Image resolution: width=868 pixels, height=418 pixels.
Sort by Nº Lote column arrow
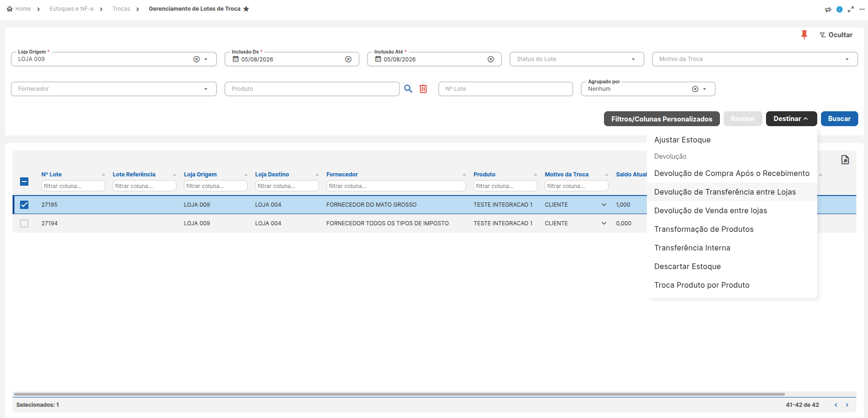(x=103, y=175)
